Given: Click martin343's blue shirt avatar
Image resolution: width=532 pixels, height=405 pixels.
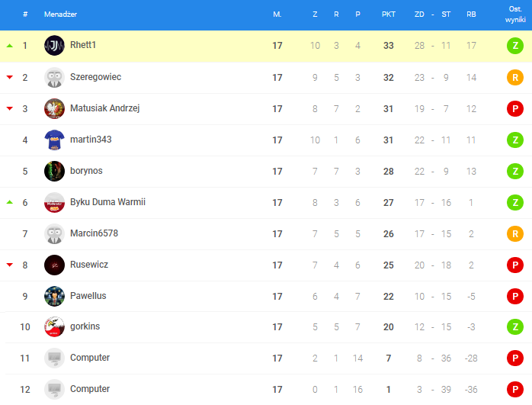Looking at the screenshot, I should click(x=54, y=140).
